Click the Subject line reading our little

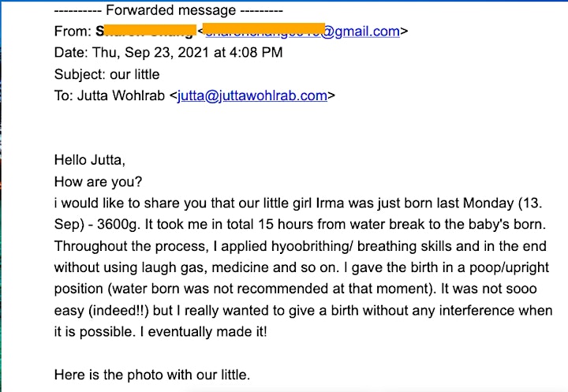click(x=106, y=74)
